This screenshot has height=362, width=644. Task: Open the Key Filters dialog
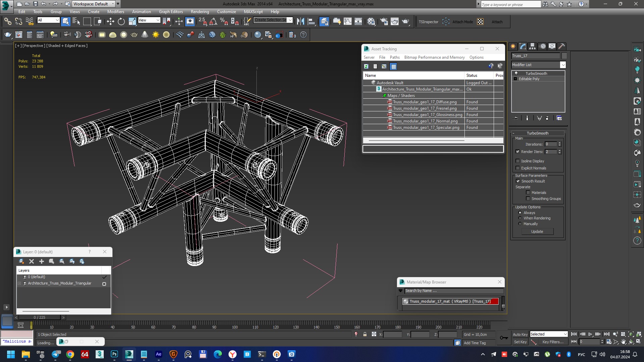pos(553,342)
